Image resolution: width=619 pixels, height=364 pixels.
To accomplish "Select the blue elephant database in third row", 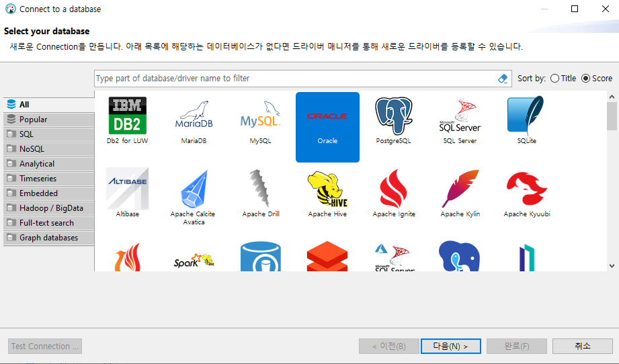I will 459,256.
